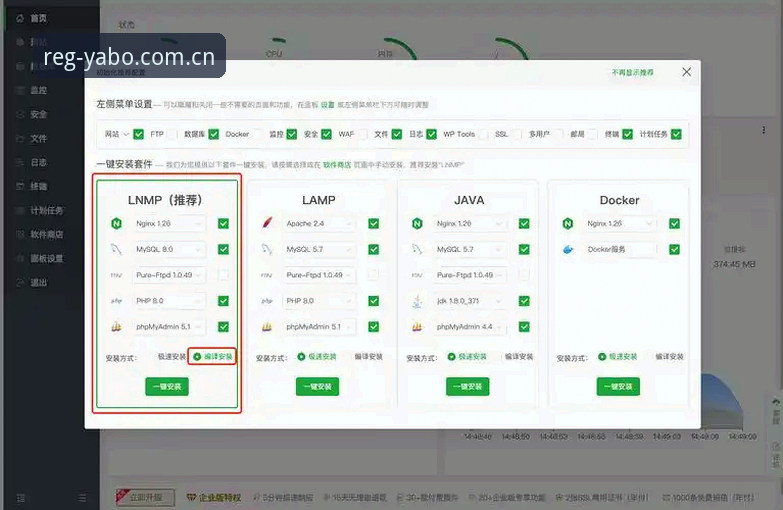Viewport: 783px width, 510px height.
Task: Click the 终端 terminal icon in sidebar
Action: coord(20,186)
